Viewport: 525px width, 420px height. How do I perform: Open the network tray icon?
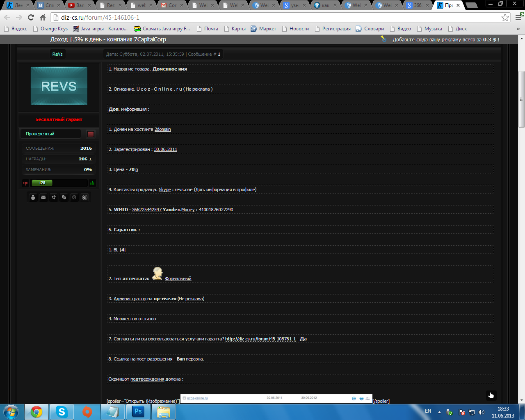coord(472,412)
